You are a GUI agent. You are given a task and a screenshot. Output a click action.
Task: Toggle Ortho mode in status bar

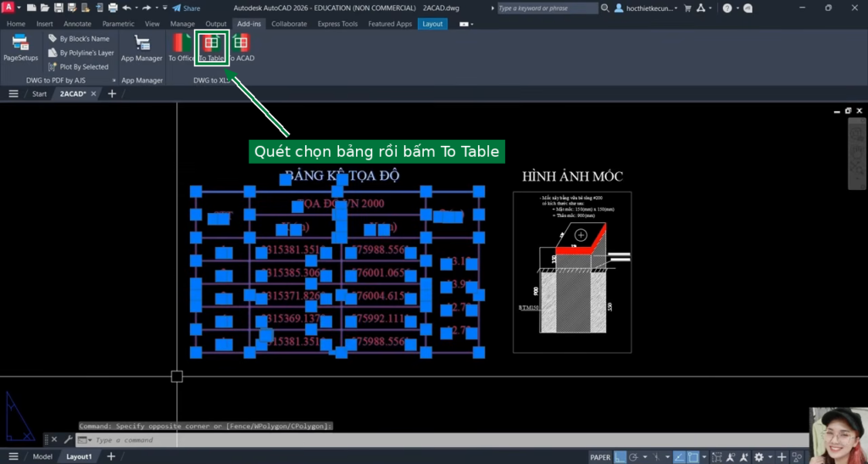tap(620, 457)
